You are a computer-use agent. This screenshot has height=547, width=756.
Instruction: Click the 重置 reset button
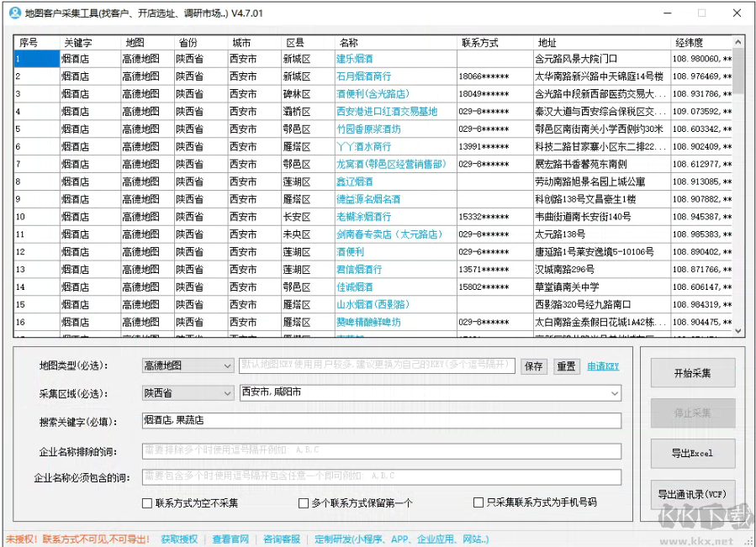tap(566, 366)
